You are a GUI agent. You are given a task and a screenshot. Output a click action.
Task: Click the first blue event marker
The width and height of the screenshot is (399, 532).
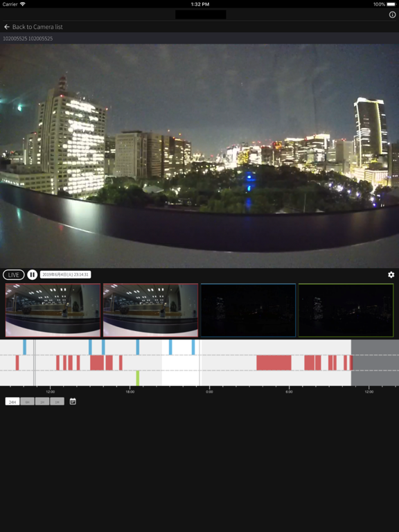(x=24, y=347)
